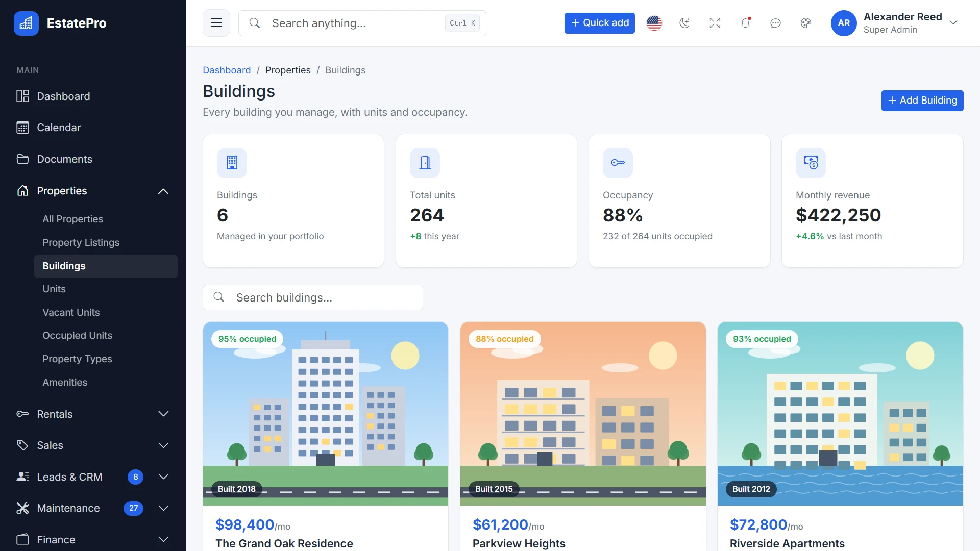Follow the Properties breadcrumb link
Viewport: 980px width, 551px height.
point(288,70)
